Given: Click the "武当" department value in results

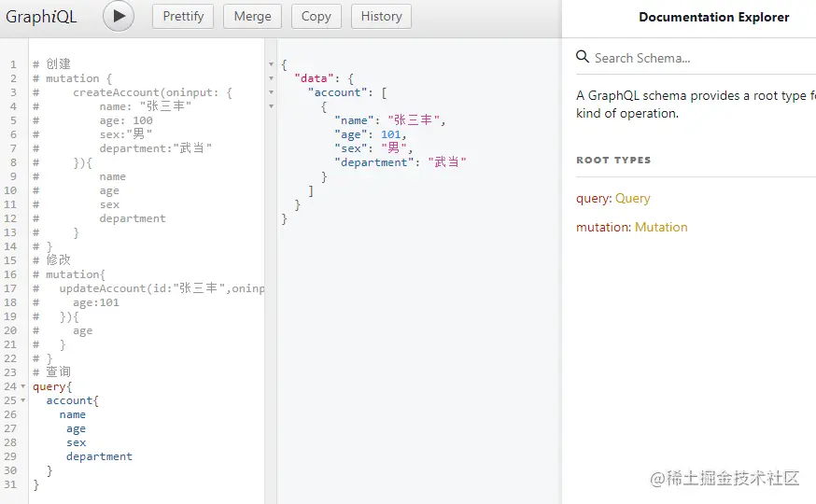Looking at the screenshot, I should 447,162.
